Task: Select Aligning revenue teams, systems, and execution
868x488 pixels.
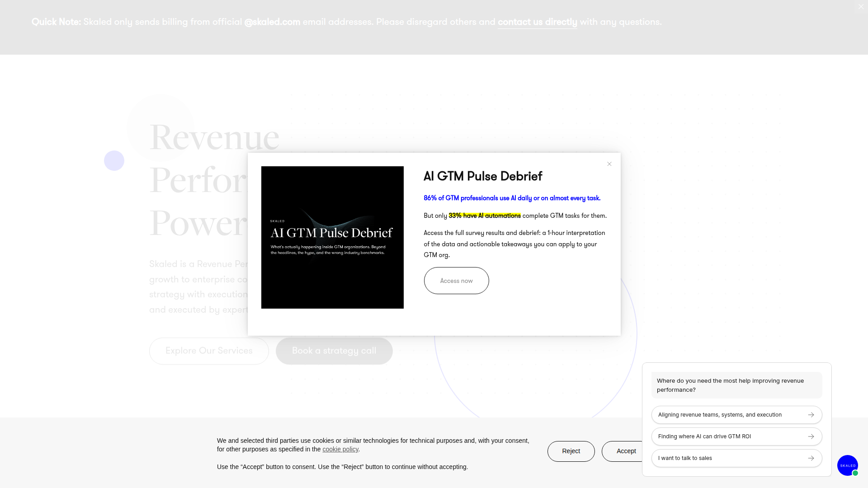Action: pos(736,415)
